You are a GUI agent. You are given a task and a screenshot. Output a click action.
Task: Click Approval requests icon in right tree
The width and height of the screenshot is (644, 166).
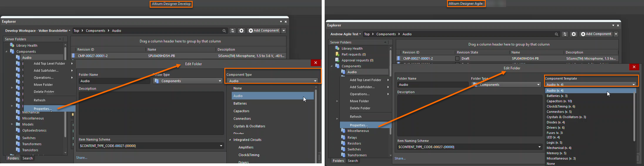pos(337,60)
